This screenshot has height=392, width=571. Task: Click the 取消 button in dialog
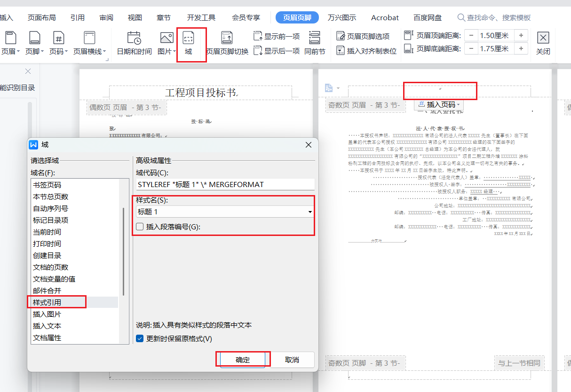coord(292,360)
